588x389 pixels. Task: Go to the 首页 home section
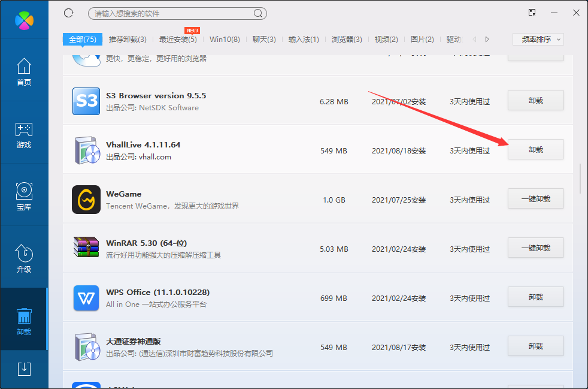pos(24,72)
